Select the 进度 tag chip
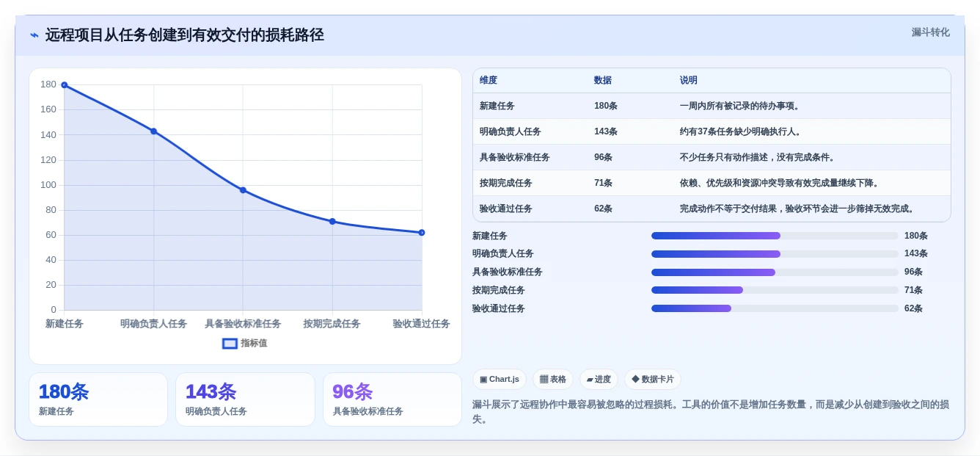This screenshot has height=456, width=980. tap(599, 379)
